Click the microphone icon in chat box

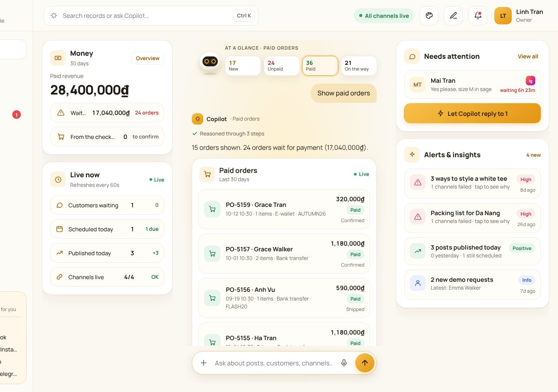pos(344,363)
